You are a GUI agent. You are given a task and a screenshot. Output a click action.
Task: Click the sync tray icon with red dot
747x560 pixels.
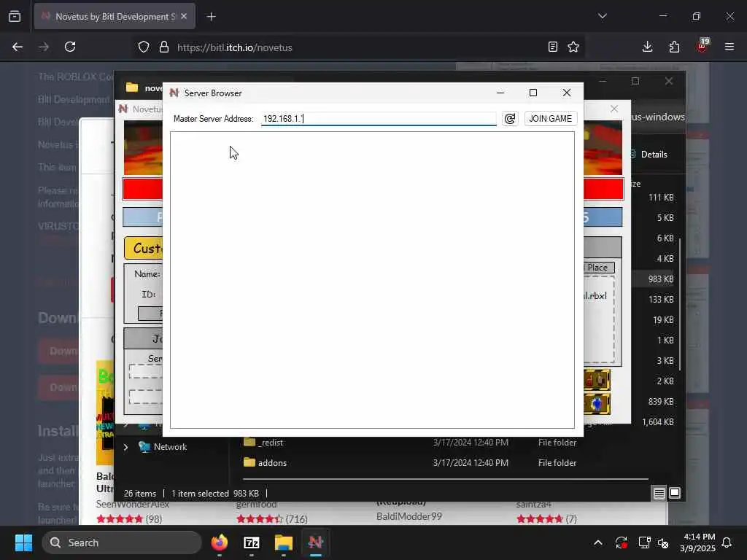pos(622,542)
